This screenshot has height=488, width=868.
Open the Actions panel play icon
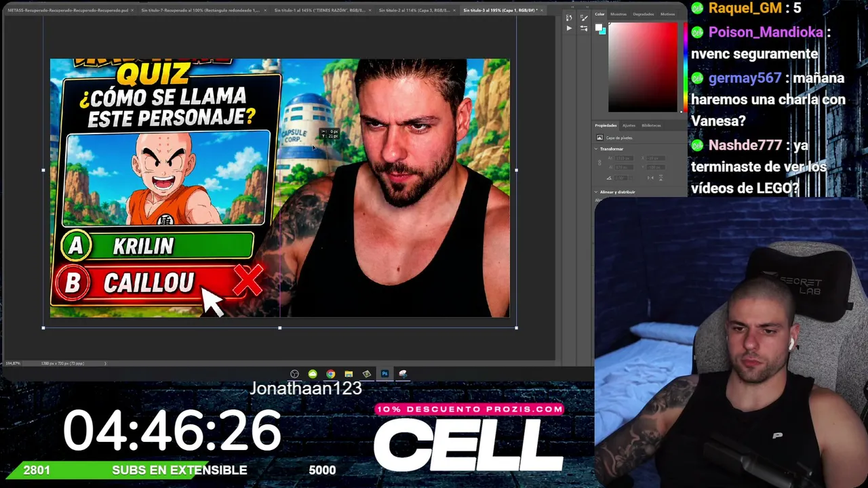point(569,28)
